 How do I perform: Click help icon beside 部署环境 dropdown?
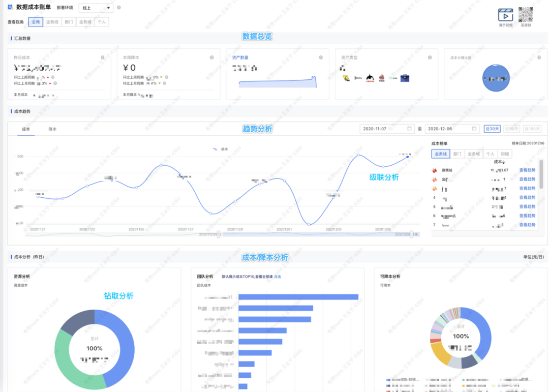pyautogui.click(x=119, y=7)
